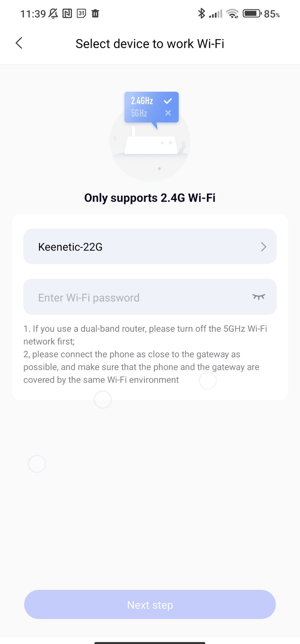Tap the "Select device to work Wi-Fi" title
This screenshot has width=300, height=644.
tap(150, 44)
